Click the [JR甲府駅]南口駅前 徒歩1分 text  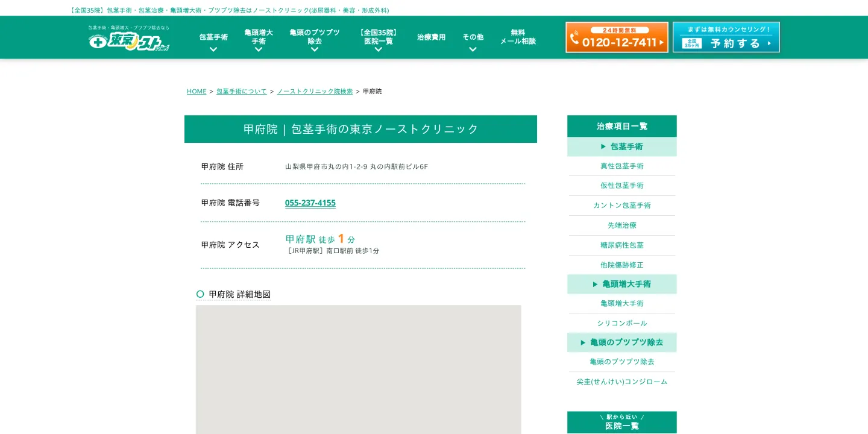[x=333, y=251]
